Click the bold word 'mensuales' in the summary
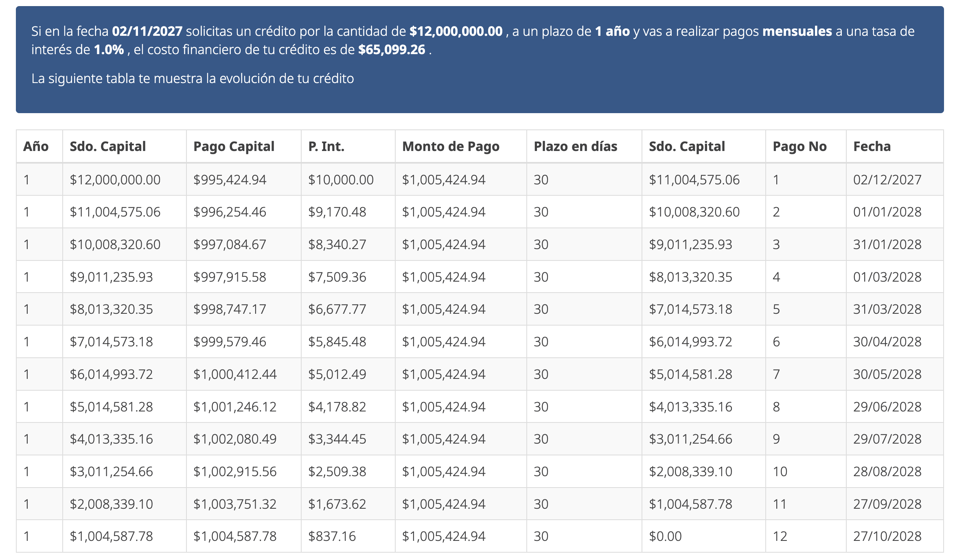Screen dimensions: 955x560 pyautogui.click(x=797, y=31)
